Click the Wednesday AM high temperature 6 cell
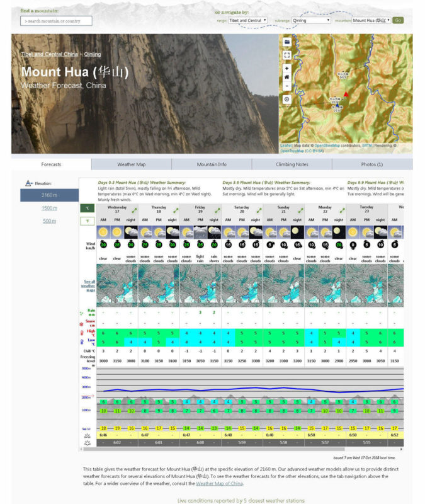The image size is (425, 504). click(103, 333)
